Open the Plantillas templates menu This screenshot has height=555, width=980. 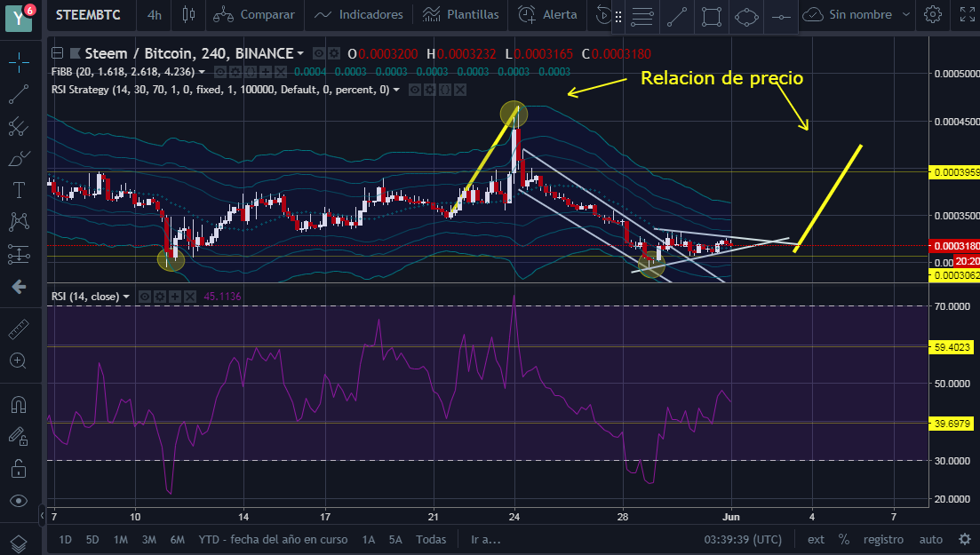(460, 14)
